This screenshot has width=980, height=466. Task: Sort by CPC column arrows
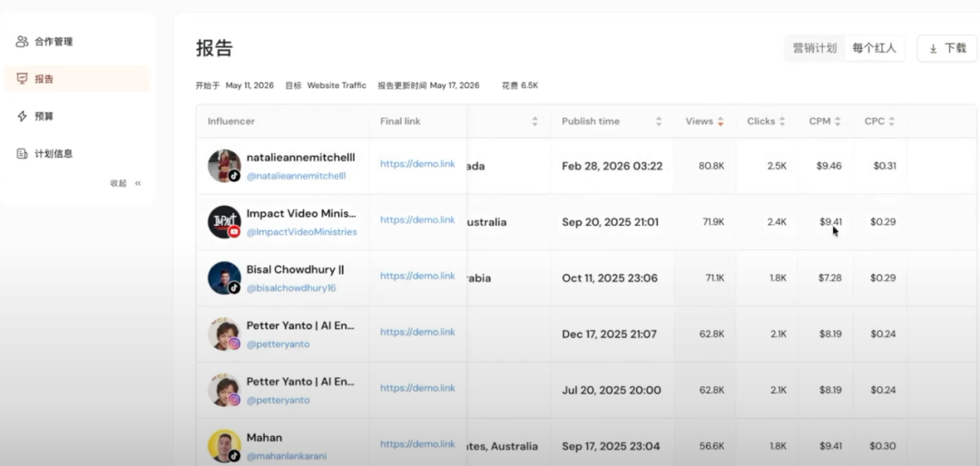[x=891, y=121]
